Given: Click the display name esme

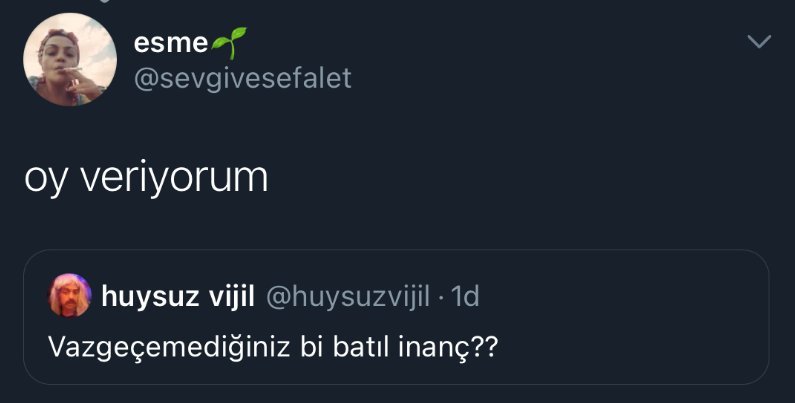Looking at the screenshot, I should pos(170,43).
